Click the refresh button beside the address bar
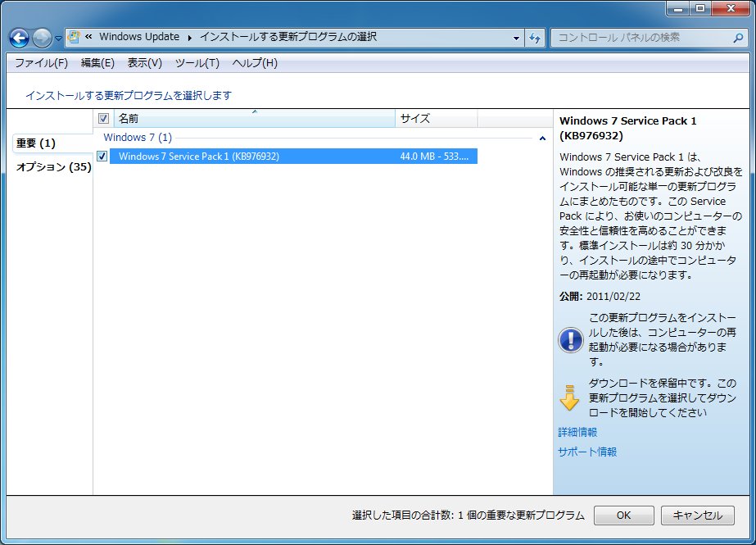 tap(535, 38)
